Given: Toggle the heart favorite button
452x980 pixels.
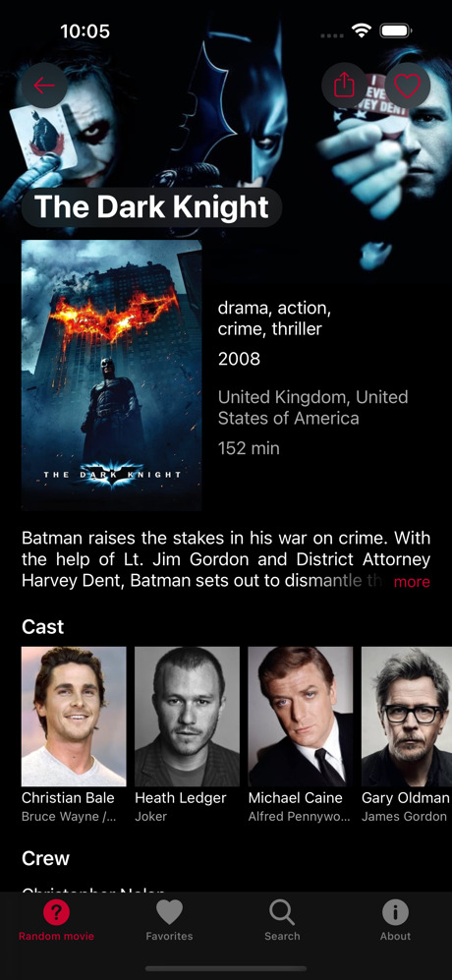Looking at the screenshot, I should click(x=407, y=86).
